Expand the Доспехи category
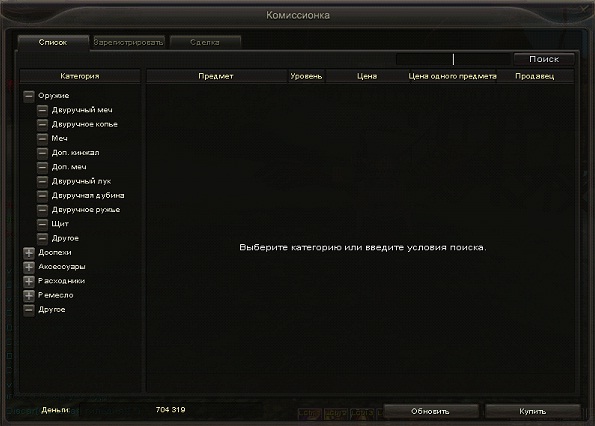 point(29,253)
